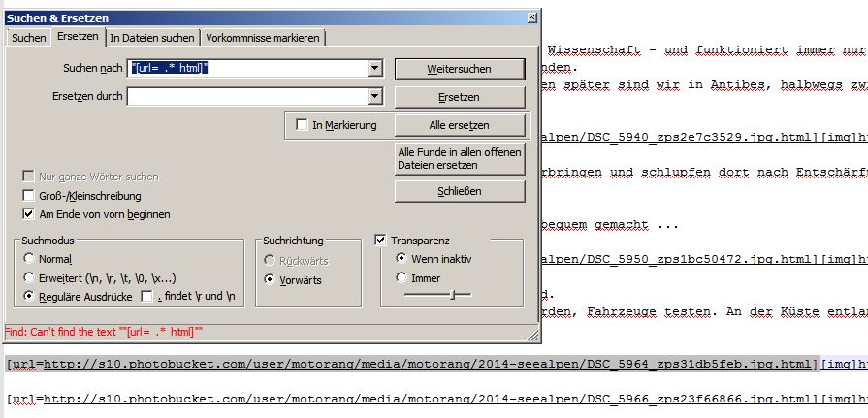Screen dimensions: 868x418
Task: Click the Alle ersetzen button
Action: click(x=460, y=125)
